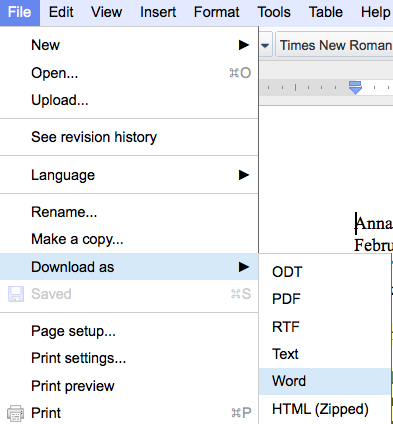
Task: Select Make a copy...
Action: [129, 239]
